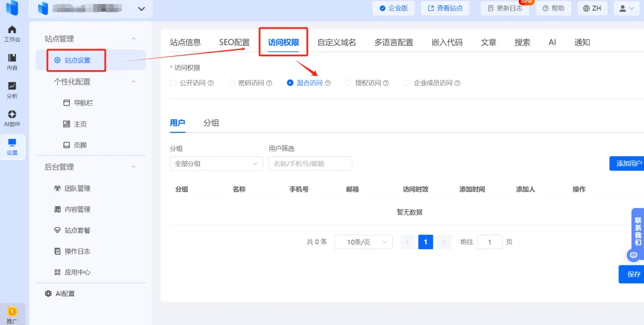Screen dimensions: 644x325
Task: Click pagination page 1 button
Action: pyautogui.click(x=426, y=242)
